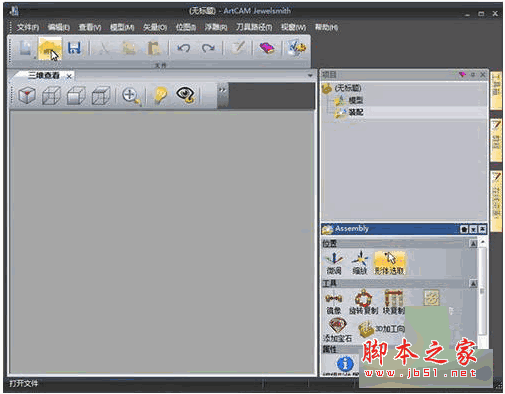Open the top docked side tab at right edge
This screenshot has width=505, height=394.
[x=496, y=91]
